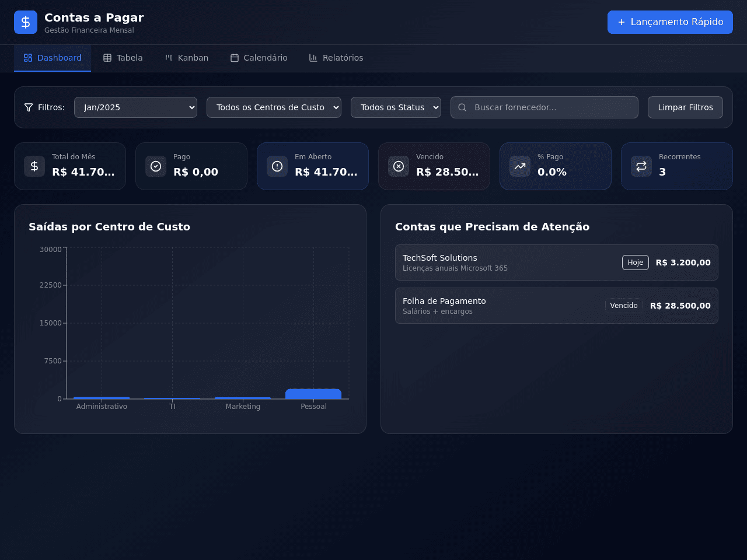This screenshot has height=560, width=747.
Task: Click the Pessoal bar in the chart
Action: [313, 394]
